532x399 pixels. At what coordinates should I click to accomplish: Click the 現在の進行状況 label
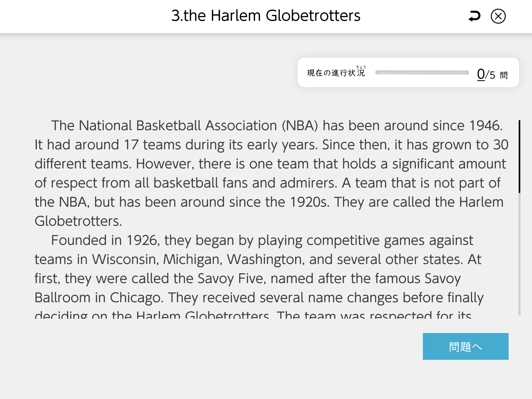point(336,73)
